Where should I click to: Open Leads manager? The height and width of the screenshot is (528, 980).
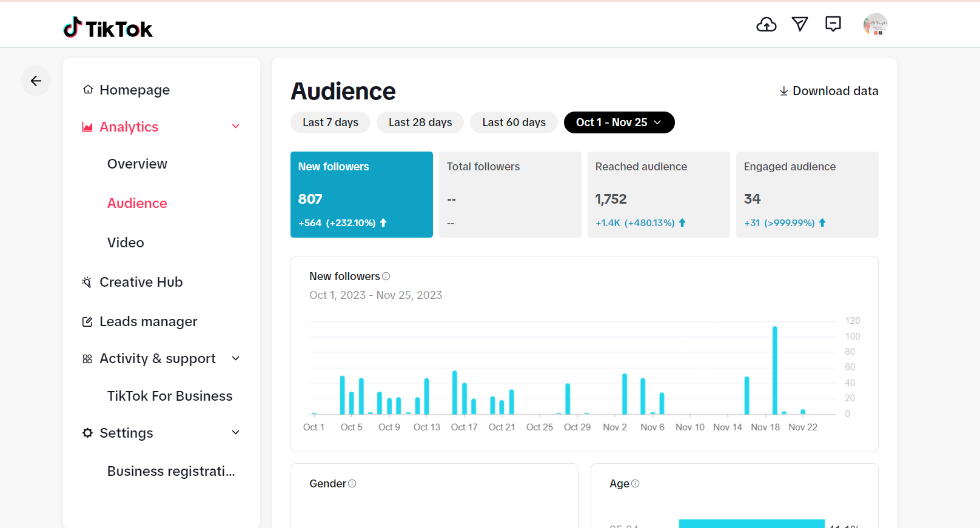148,322
